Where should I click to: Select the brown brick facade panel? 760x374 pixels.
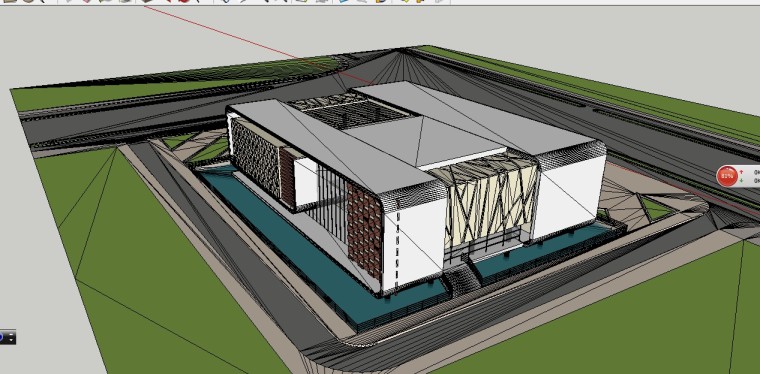tap(364, 230)
